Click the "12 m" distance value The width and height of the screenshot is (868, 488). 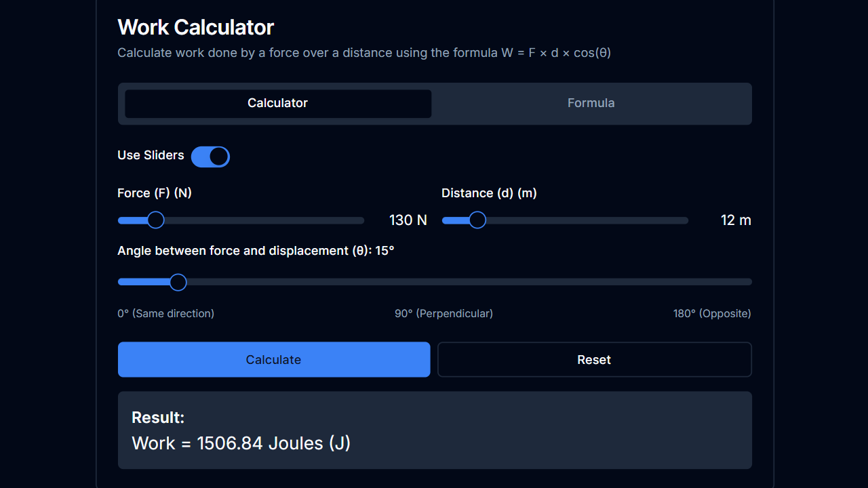[736, 220]
